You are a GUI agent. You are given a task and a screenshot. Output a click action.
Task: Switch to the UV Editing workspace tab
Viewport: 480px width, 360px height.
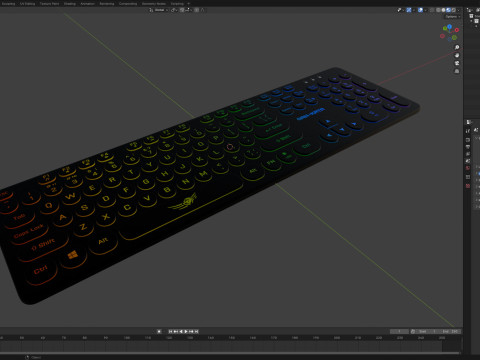tap(27, 4)
